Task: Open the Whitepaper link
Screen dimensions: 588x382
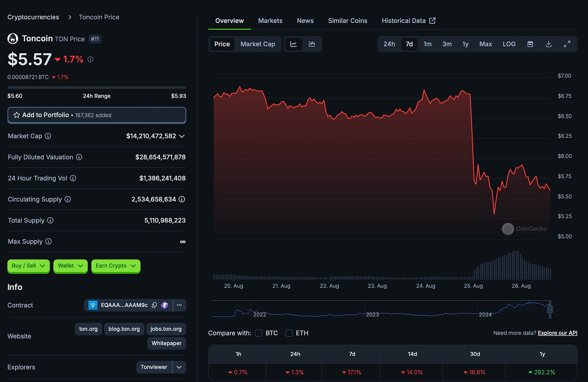Action: 166,343
